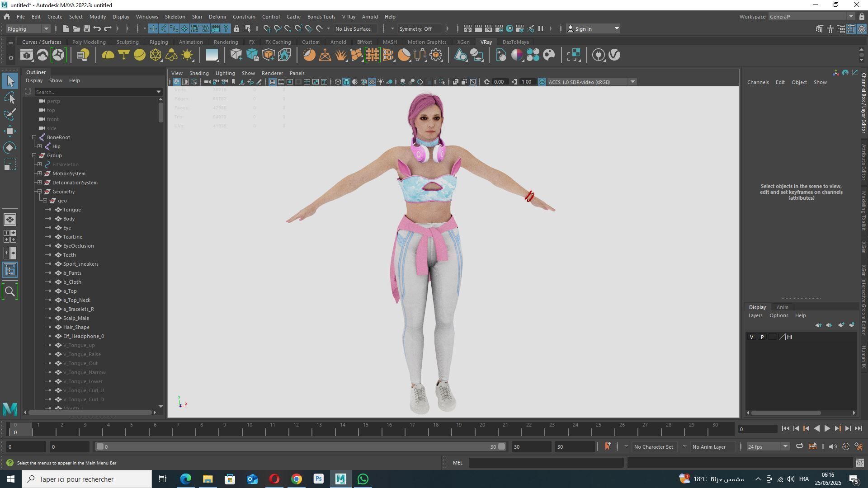Click the Save scene icon

tap(86, 29)
